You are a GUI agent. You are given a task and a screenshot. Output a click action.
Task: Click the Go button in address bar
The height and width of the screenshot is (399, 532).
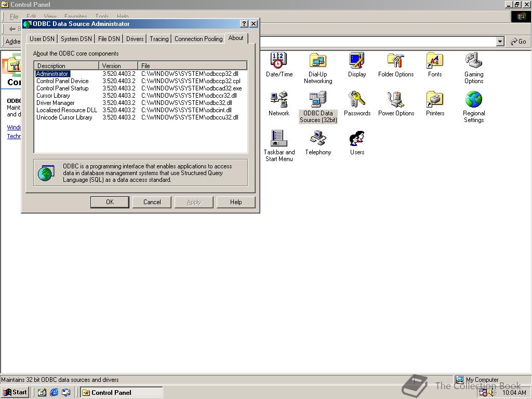(518, 42)
